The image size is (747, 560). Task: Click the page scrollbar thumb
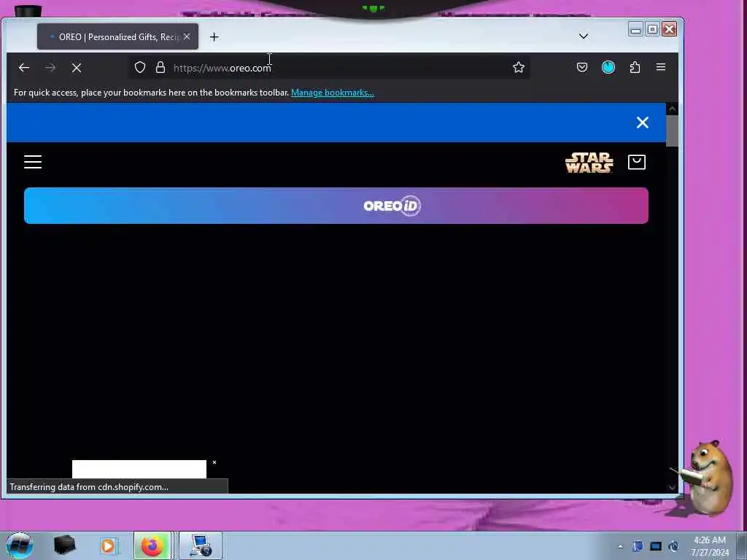click(x=672, y=131)
